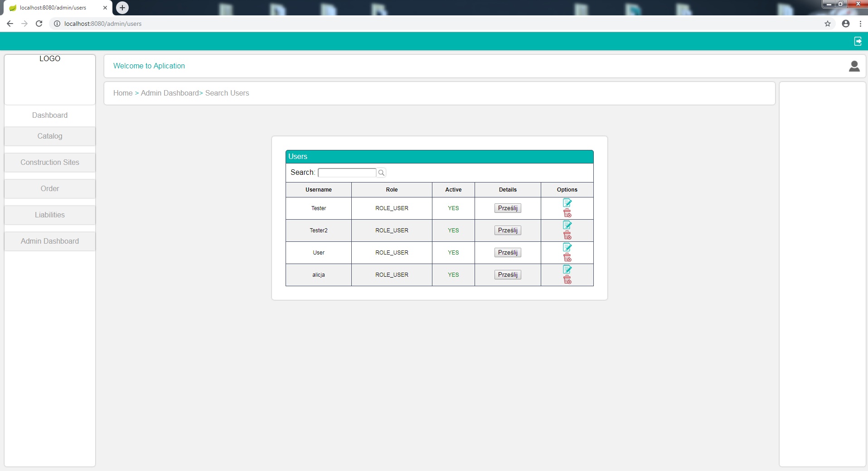The image size is (868, 471).
Task: Click the edit icon for user Tester
Action: 567,202
